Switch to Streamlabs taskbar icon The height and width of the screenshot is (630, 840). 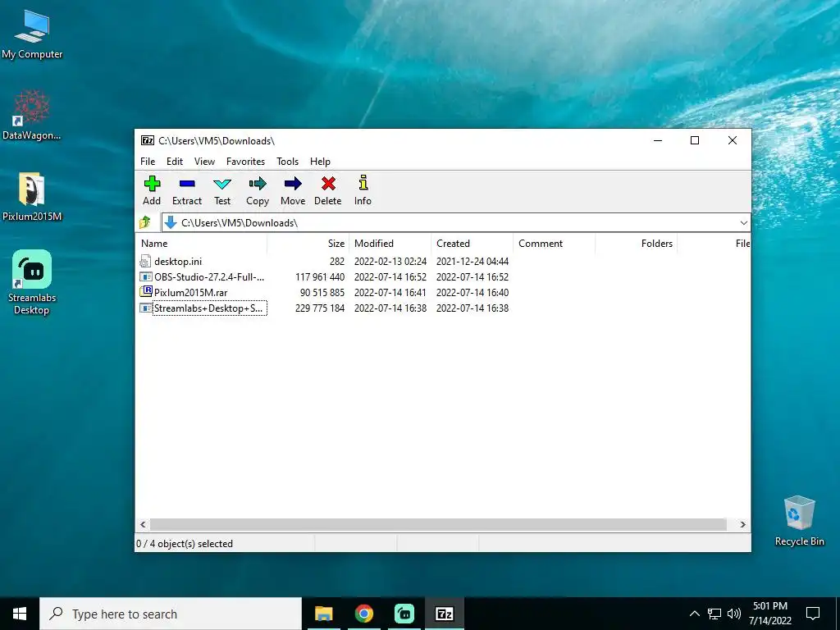[x=404, y=614]
